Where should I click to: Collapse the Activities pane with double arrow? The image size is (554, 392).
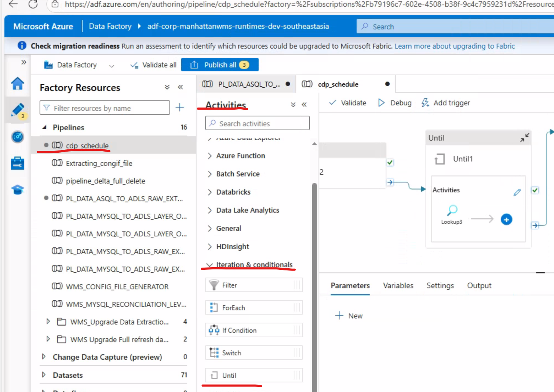(304, 105)
